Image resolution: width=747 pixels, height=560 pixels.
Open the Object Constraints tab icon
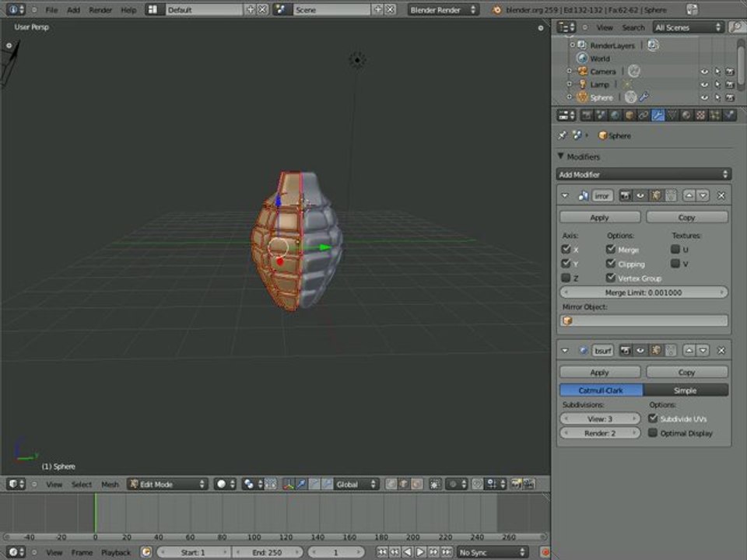(644, 115)
